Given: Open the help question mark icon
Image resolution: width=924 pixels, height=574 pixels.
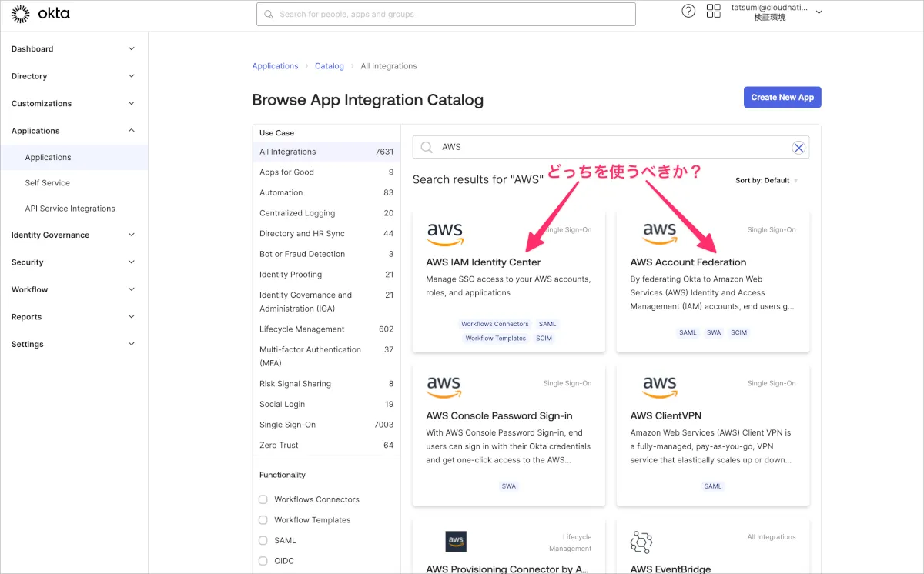Looking at the screenshot, I should point(688,12).
